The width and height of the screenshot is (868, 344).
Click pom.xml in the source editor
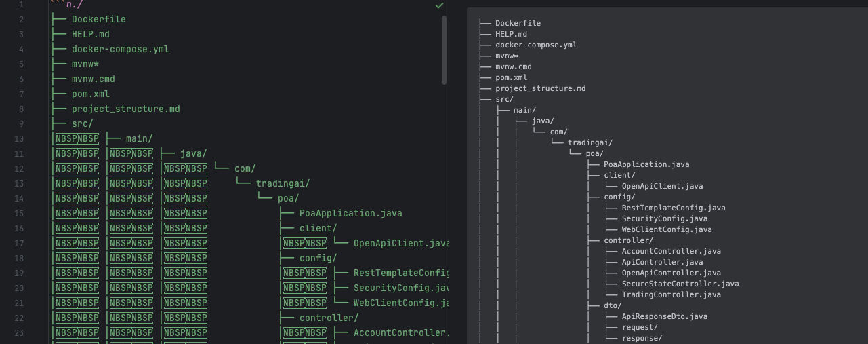(x=91, y=94)
